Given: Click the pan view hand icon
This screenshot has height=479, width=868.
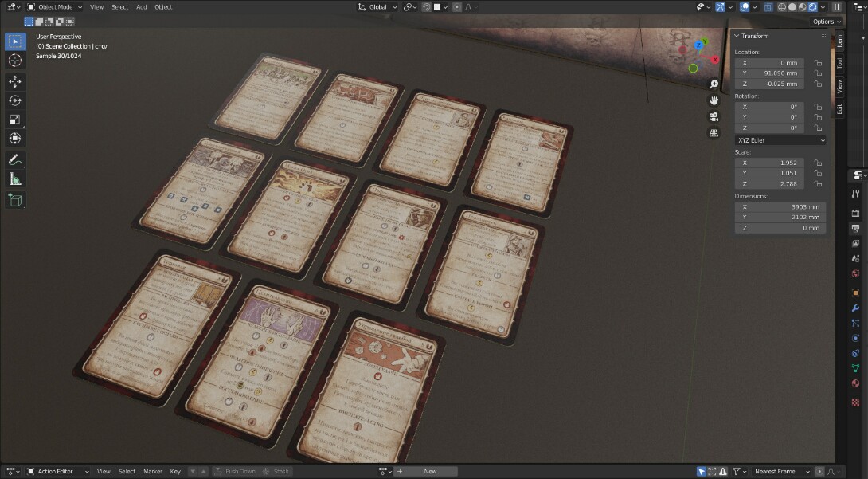Looking at the screenshot, I should click(714, 100).
